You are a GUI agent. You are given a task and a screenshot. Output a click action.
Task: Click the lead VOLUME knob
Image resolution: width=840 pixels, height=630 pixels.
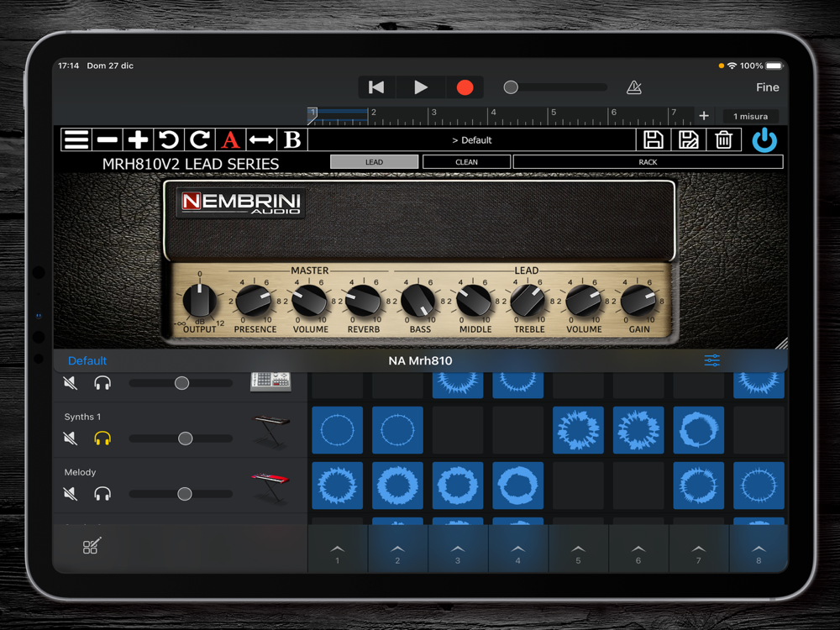pos(584,301)
